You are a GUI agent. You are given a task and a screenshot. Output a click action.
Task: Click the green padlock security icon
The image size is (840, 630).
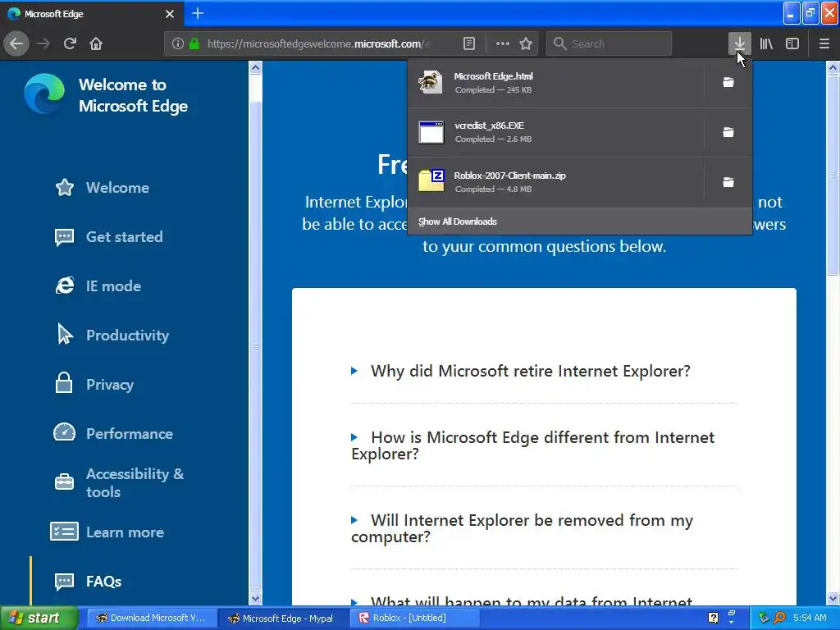(194, 43)
